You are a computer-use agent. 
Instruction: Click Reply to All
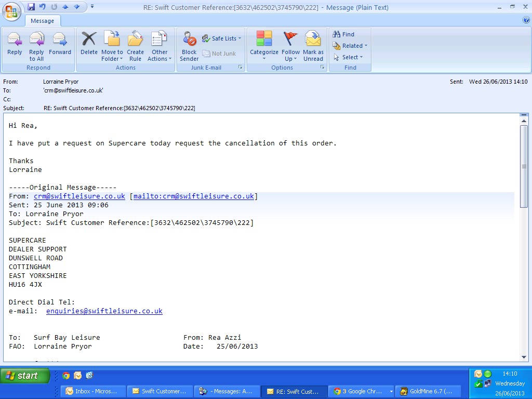tap(36, 46)
